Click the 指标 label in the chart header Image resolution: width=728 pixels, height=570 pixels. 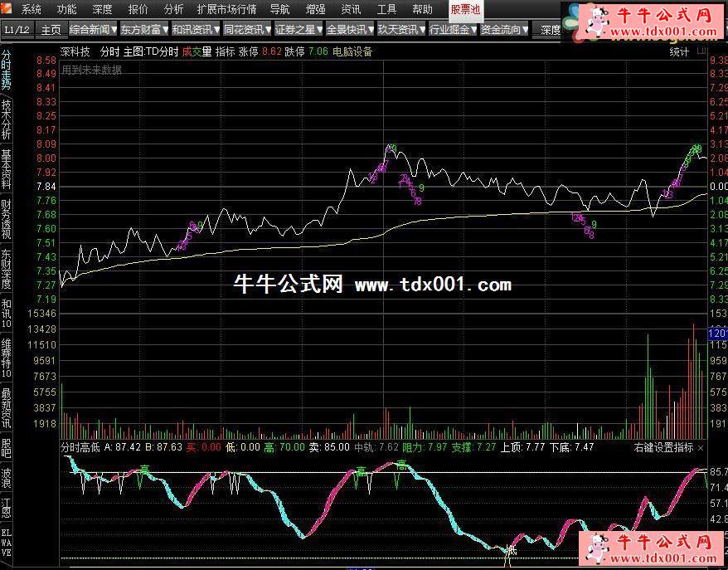(226, 51)
